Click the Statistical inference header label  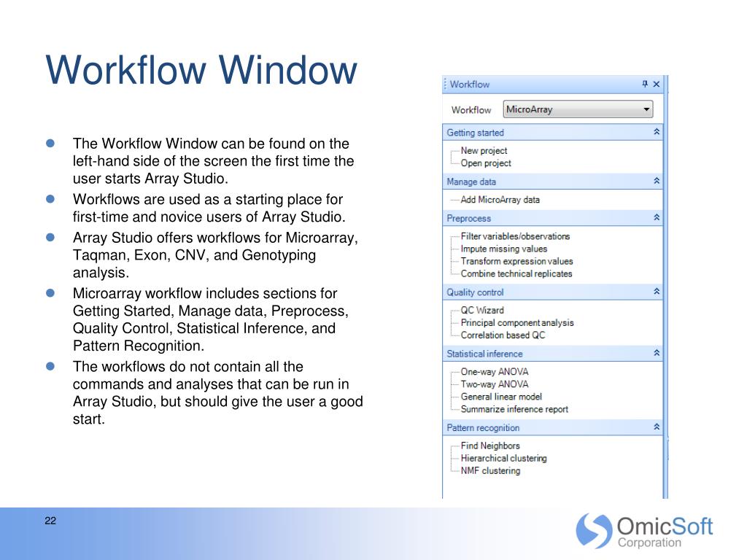(484, 354)
